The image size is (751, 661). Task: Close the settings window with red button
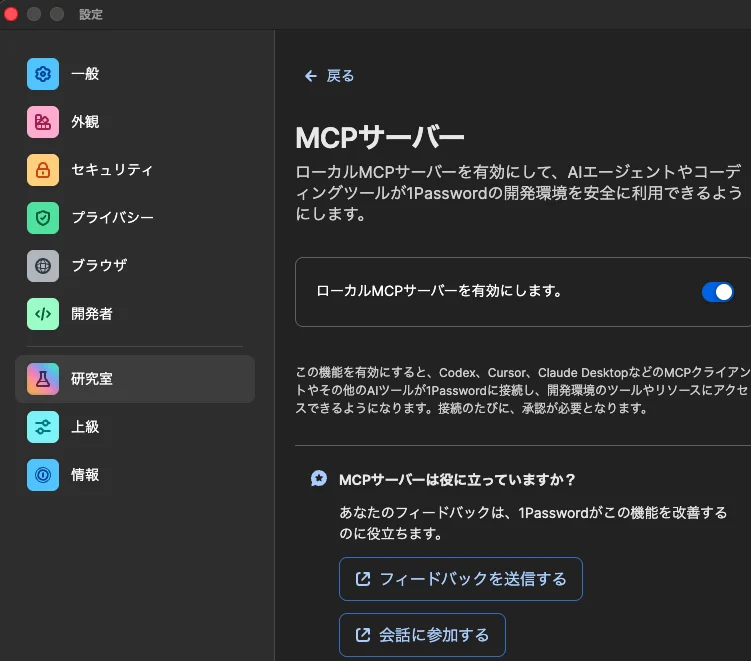click(11, 14)
